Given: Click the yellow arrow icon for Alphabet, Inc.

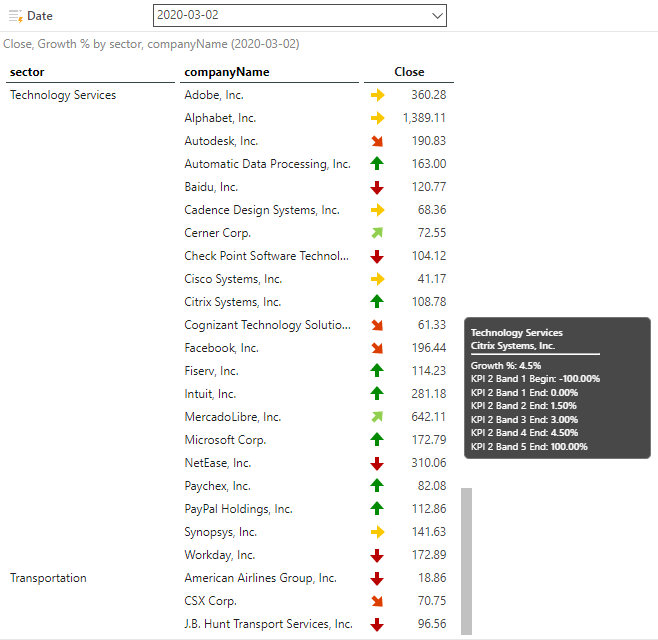Looking at the screenshot, I should click(377, 118).
